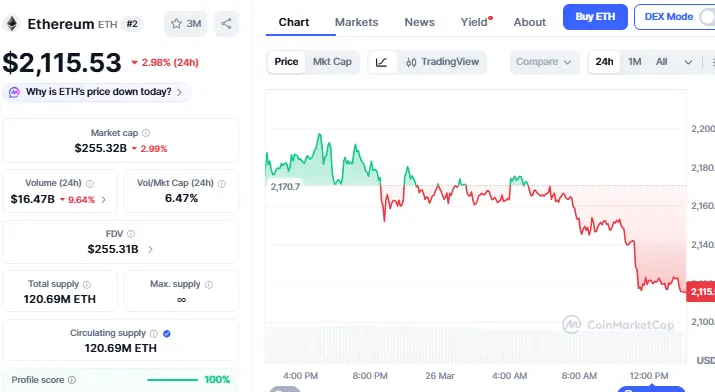Click the AI icon beside price question
Screen dimensions: 715x392
click(x=14, y=93)
